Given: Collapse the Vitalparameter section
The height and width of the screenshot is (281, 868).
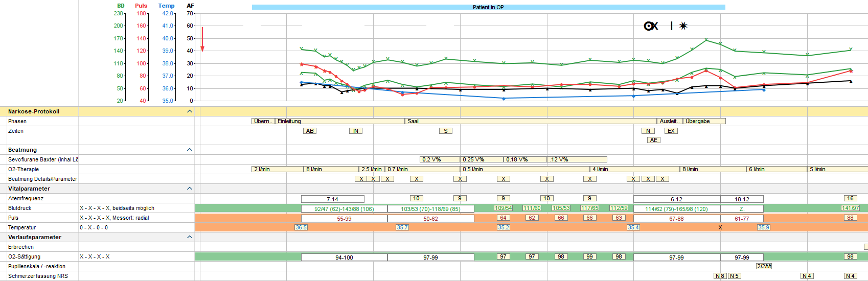Looking at the screenshot, I should tap(190, 189).
